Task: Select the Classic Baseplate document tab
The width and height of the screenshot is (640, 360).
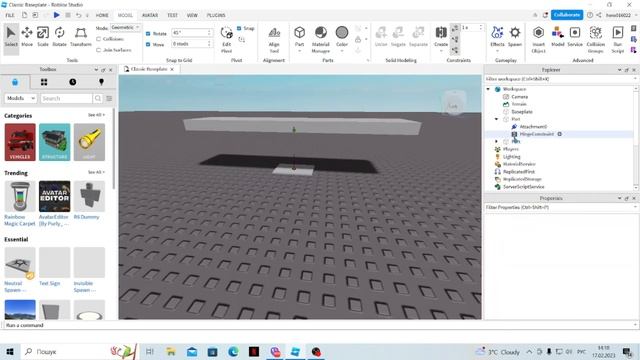Action: click(x=149, y=69)
